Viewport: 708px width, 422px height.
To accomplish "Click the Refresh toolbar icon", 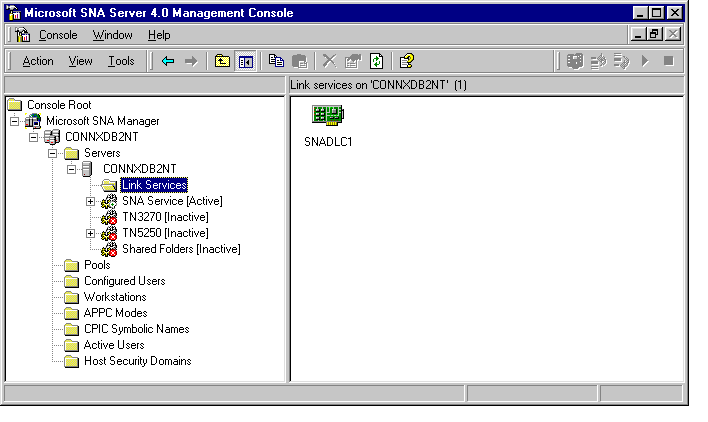I will coord(376,61).
